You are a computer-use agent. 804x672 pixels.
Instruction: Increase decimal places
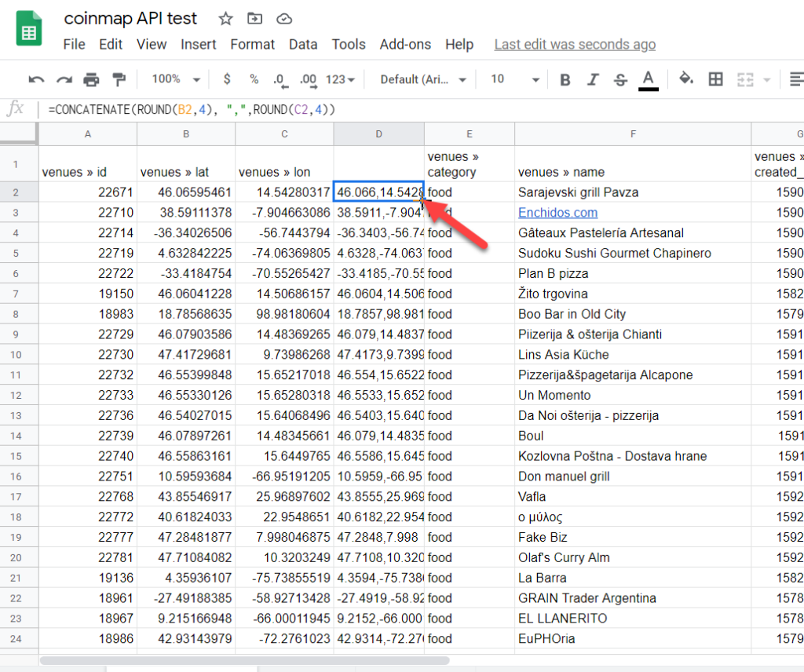pyautogui.click(x=308, y=80)
